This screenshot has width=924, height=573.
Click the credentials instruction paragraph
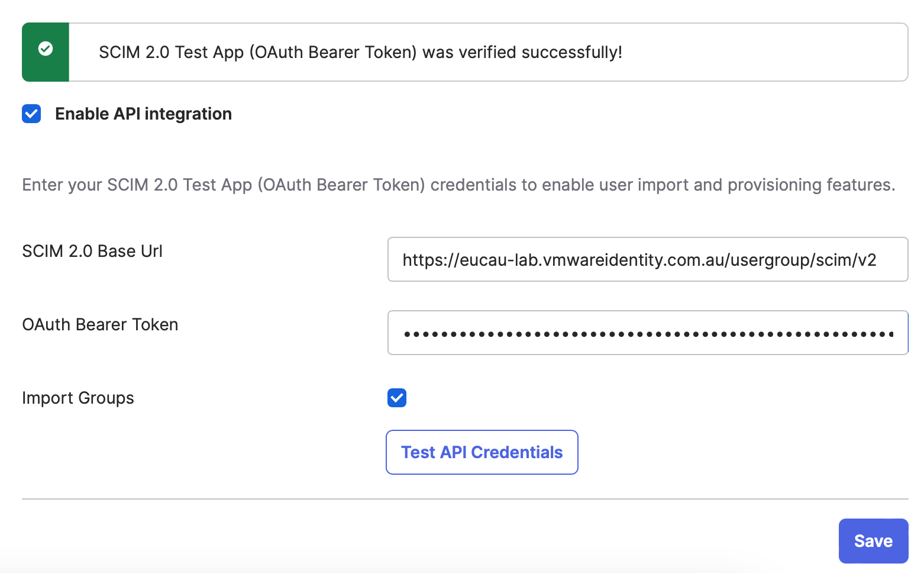[458, 185]
